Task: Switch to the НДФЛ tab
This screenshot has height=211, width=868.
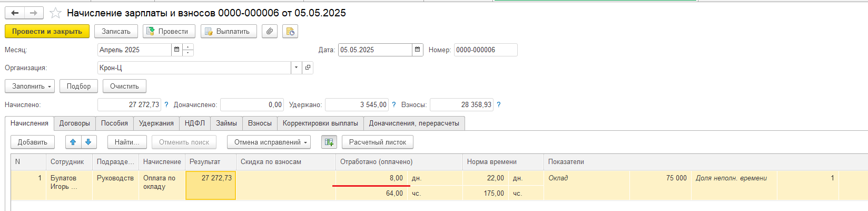Action: click(x=194, y=123)
